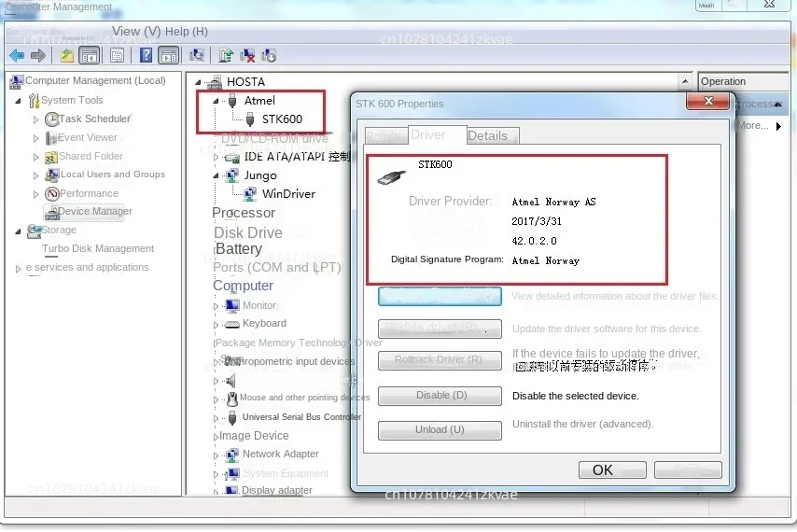Expand the Task Scheduler node
Image resolution: width=797 pixels, height=532 pixels.
tap(35, 119)
